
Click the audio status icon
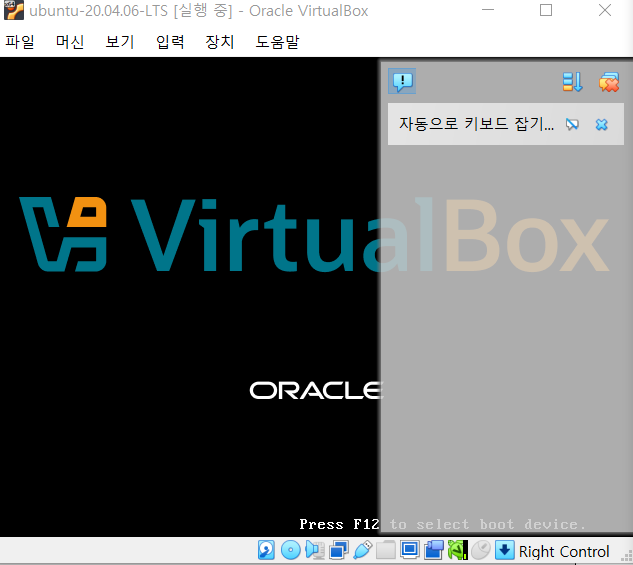point(314,550)
